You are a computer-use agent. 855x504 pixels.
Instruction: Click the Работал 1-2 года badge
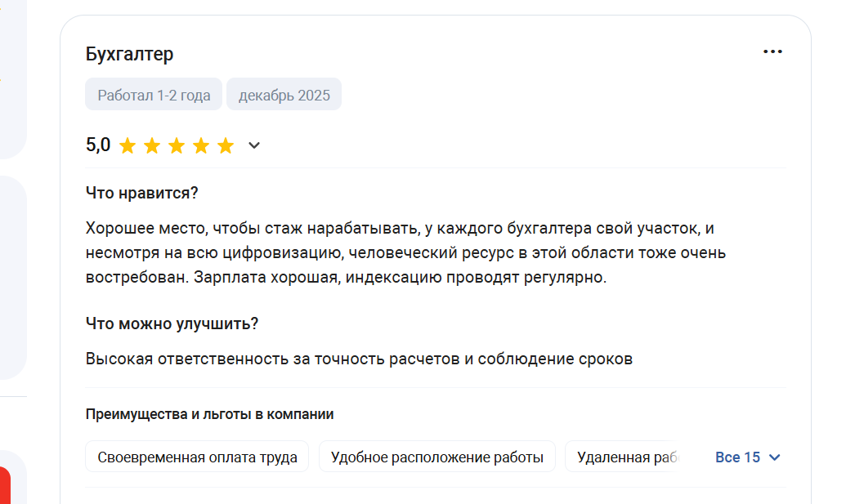tap(154, 94)
